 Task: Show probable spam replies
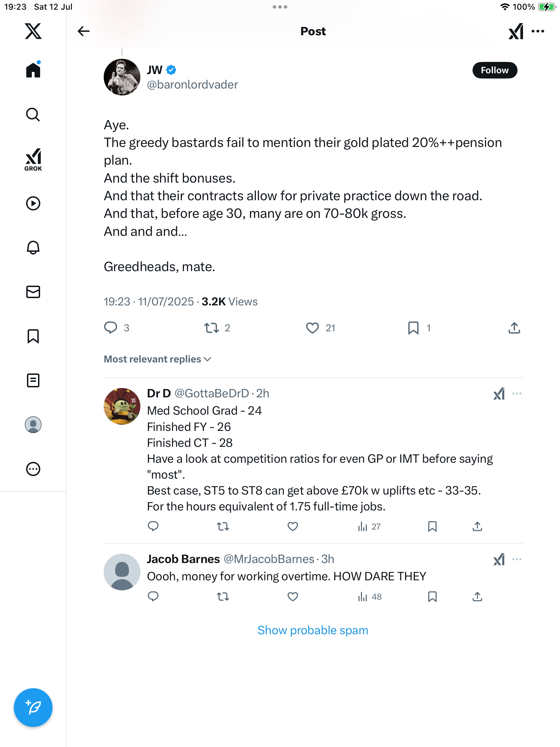[313, 630]
